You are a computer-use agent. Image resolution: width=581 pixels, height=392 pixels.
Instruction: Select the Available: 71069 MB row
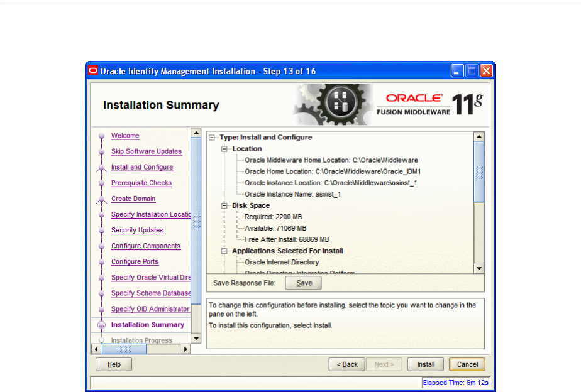(x=275, y=229)
